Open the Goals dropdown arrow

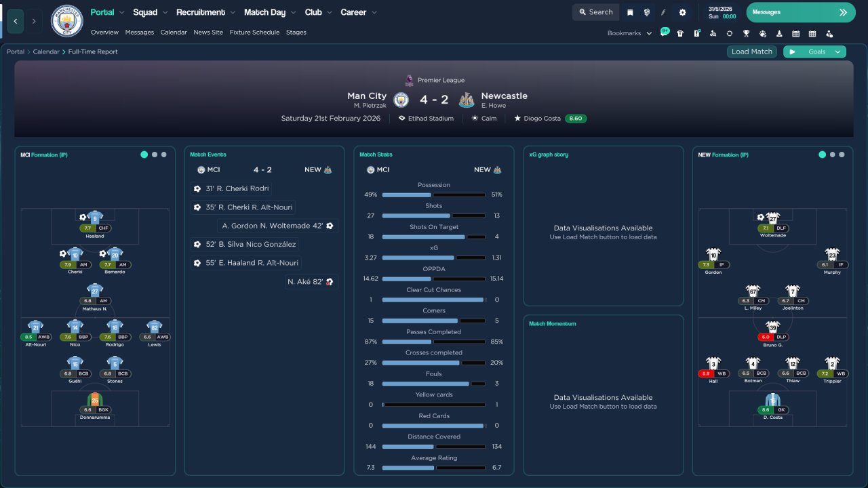pos(837,52)
